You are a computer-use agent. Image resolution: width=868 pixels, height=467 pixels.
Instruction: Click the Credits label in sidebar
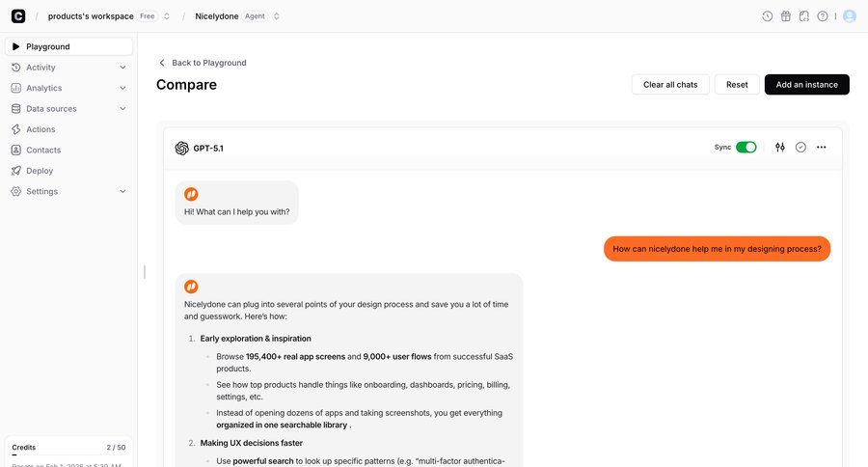pyautogui.click(x=24, y=447)
